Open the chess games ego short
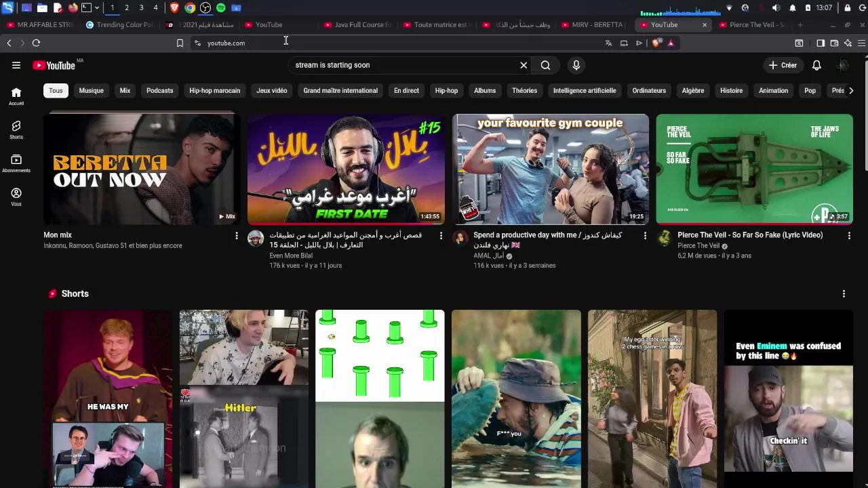The image size is (868, 488). [x=652, y=399]
